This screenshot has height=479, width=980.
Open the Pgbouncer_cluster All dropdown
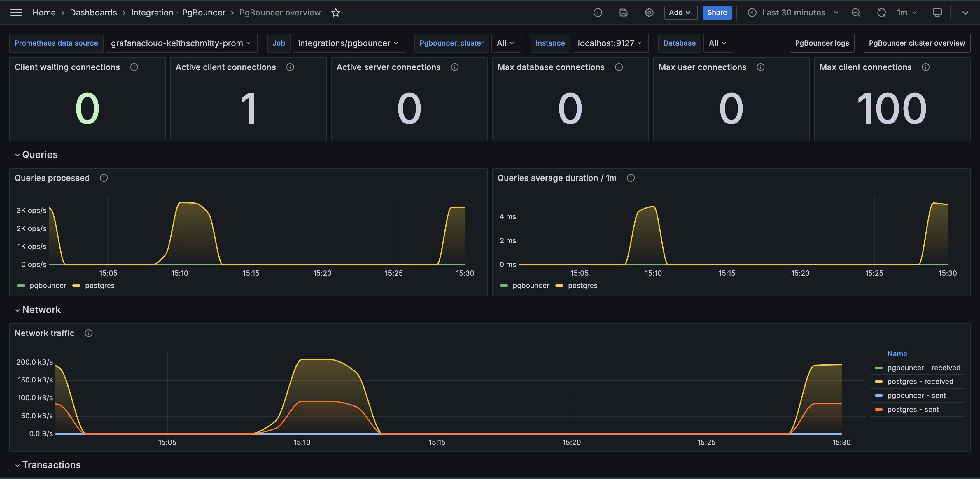click(x=506, y=43)
